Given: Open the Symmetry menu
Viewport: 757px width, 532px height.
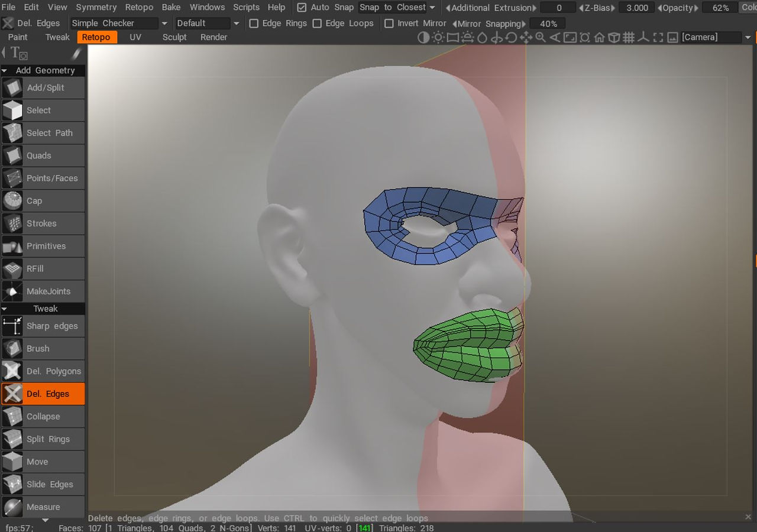Looking at the screenshot, I should pyautogui.click(x=96, y=7).
